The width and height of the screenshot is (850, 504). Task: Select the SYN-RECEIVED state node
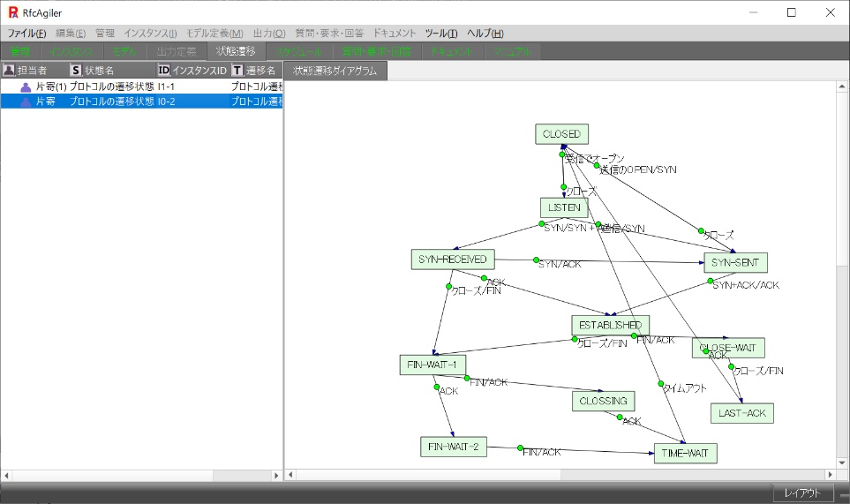[453, 259]
